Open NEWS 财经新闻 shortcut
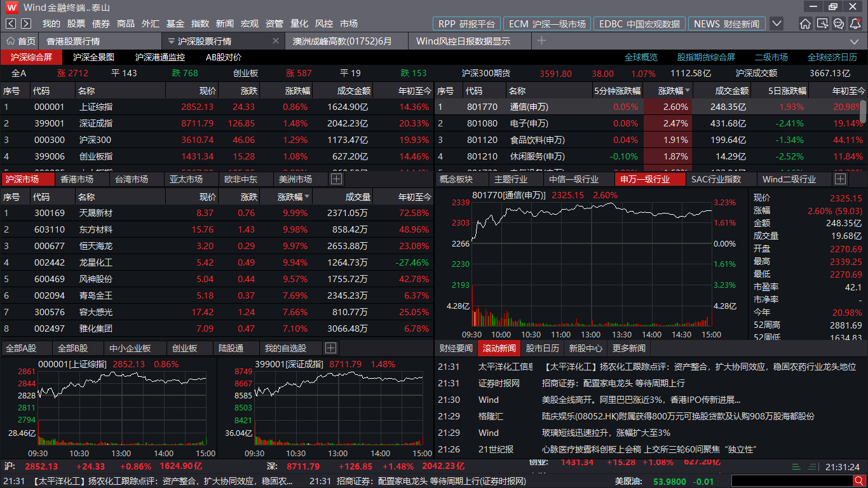868x488 pixels. pos(726,24)
